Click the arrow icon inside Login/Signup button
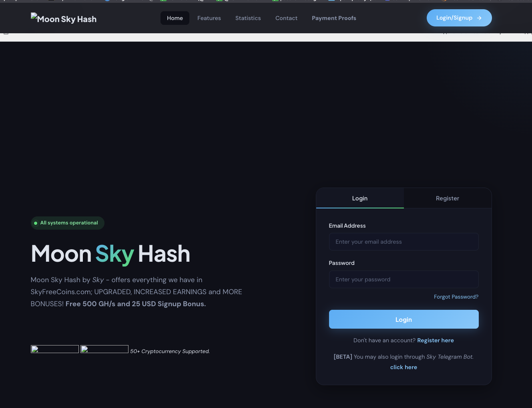This screenshot has width=532, height=408. 479,18
